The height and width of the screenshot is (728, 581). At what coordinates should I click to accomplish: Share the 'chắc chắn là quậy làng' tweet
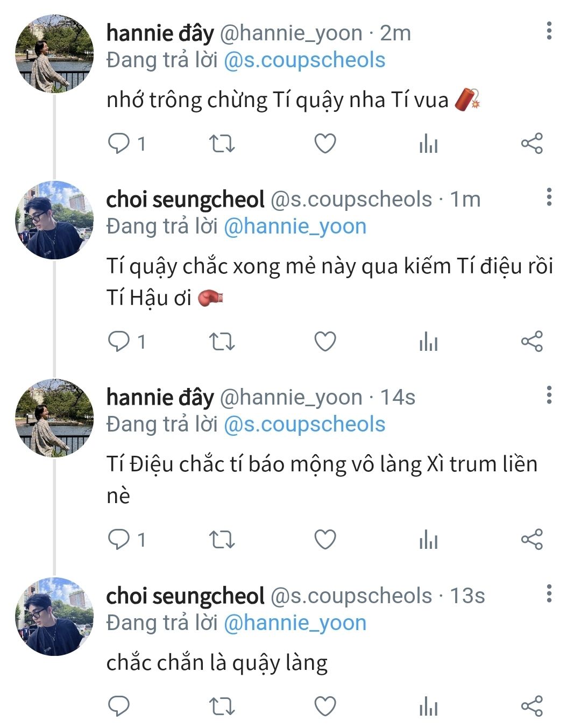(532, 706)
